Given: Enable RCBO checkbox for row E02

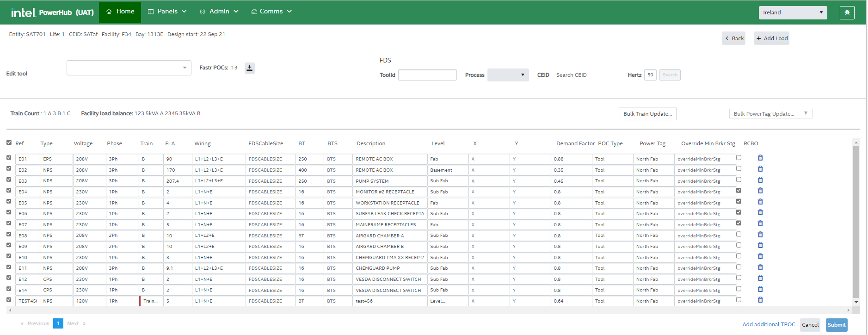Looking at the screenshot, I should pyautogui.click(x=739, y=168).
